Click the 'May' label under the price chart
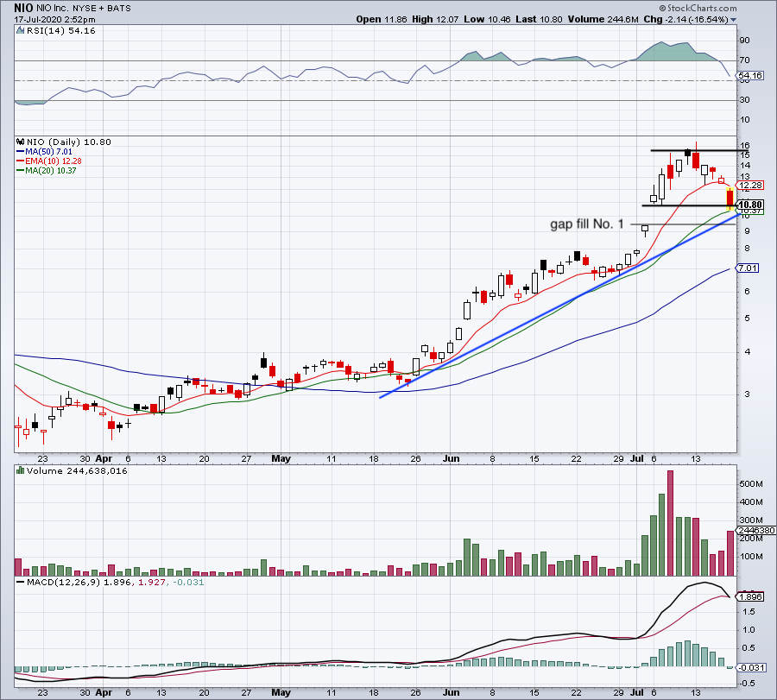 281,458
